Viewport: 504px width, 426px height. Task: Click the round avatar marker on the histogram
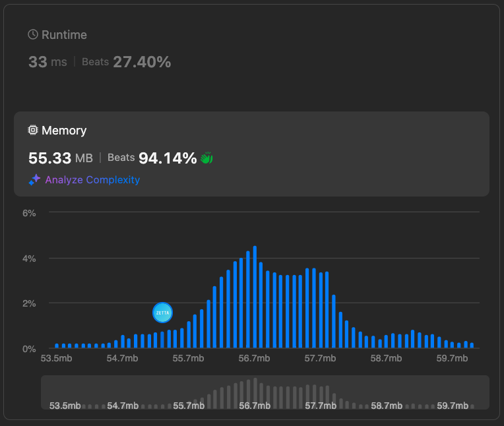coord(162,313)
